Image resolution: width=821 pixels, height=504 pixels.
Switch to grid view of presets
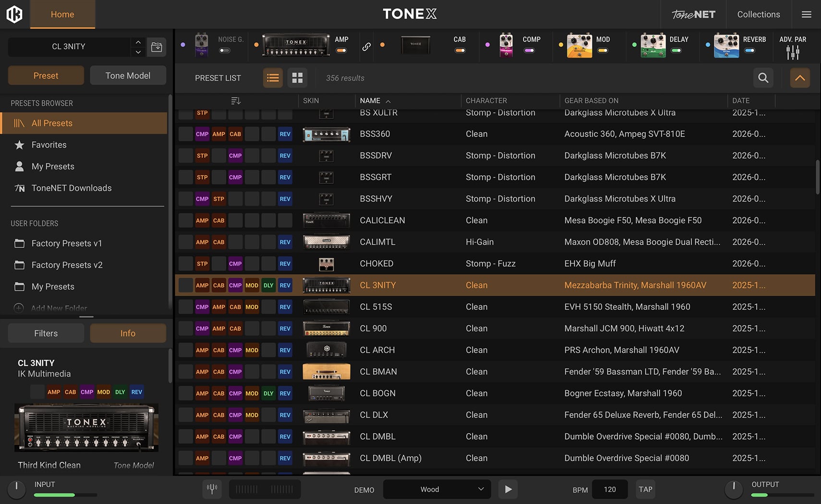click(297, 78)
